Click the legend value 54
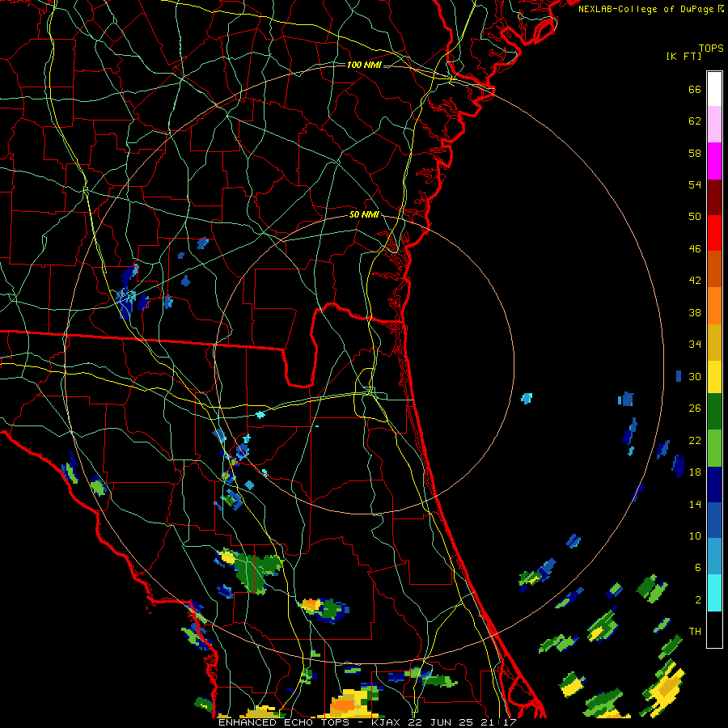 point(695,184)
